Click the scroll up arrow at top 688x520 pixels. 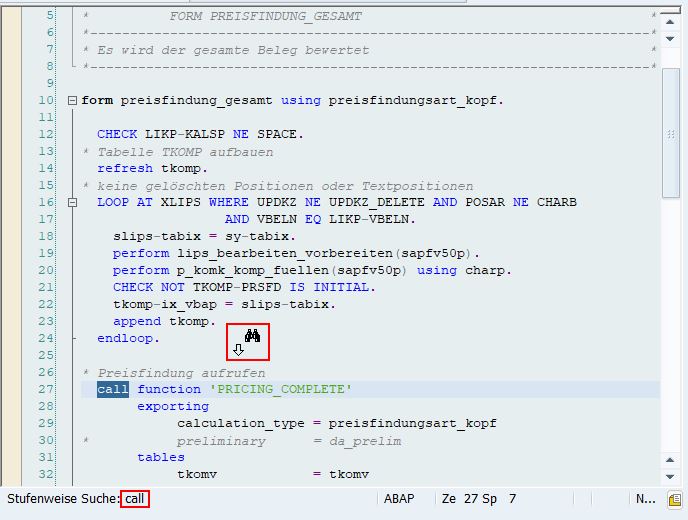tap(670, 22)
